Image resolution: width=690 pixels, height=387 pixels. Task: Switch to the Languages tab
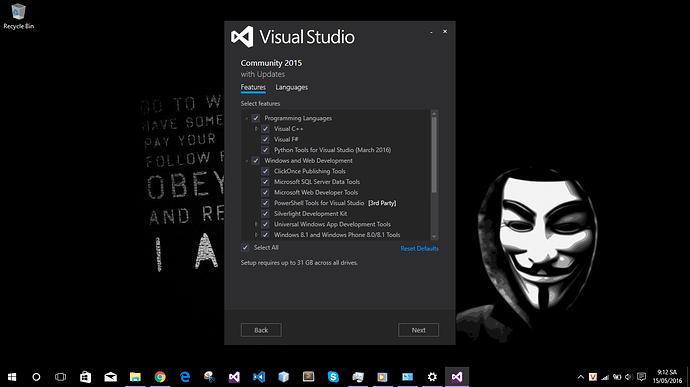click(x=291, y=87)
